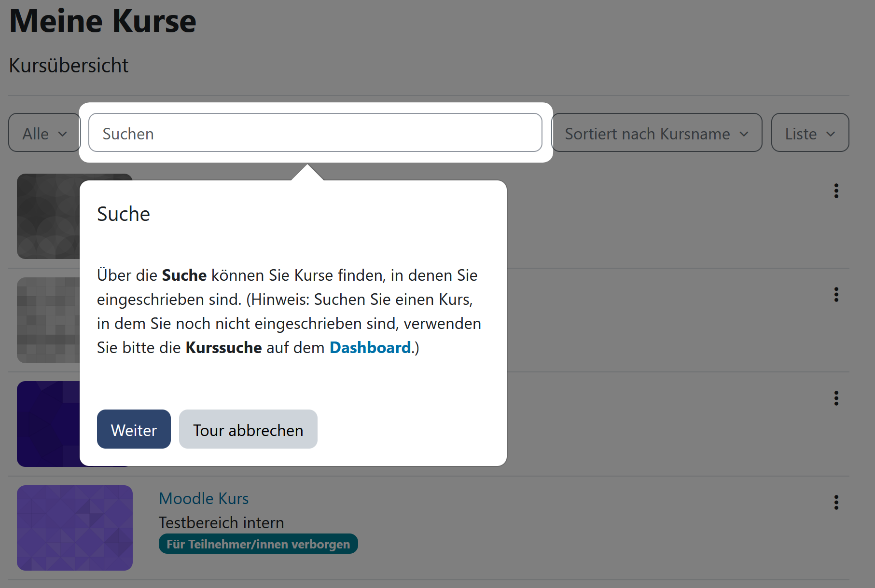Expand the Alle filter dropdown

coord(44,133)
